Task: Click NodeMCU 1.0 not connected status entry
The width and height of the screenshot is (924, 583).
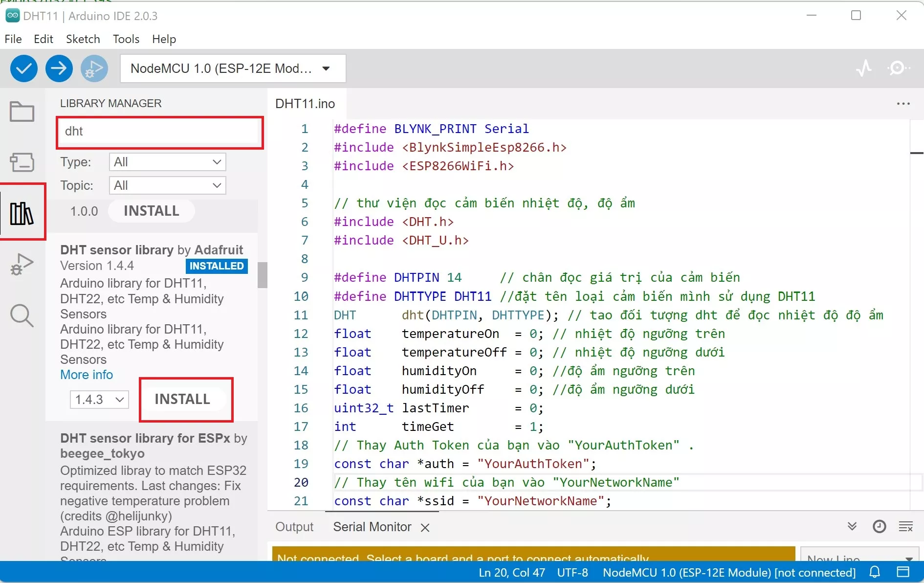Action: coord(729,572)
